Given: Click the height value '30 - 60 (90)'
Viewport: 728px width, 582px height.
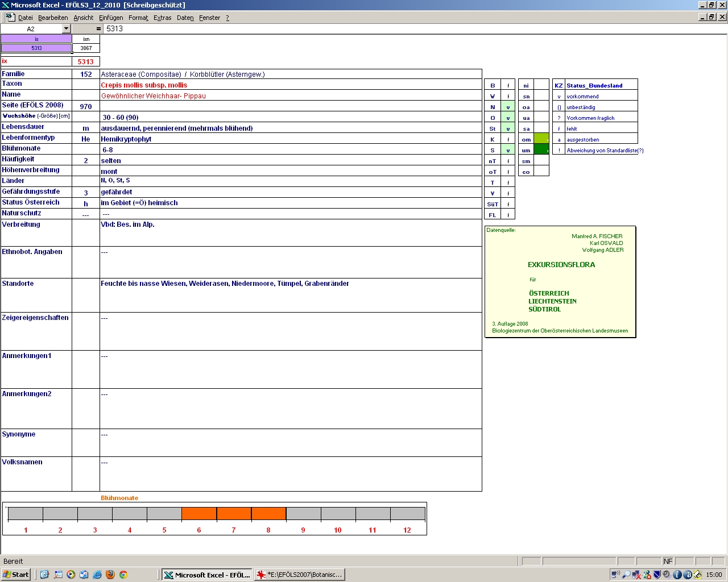Looking at the screenshot, I should (121, 117).
